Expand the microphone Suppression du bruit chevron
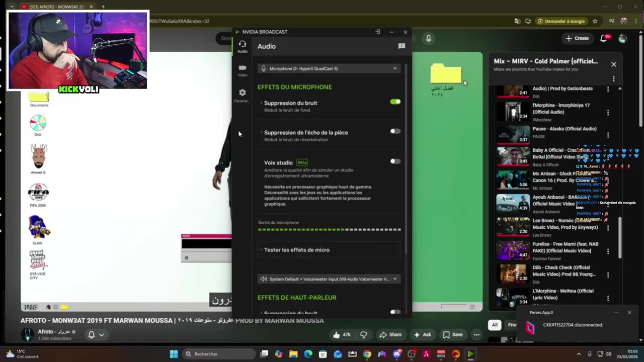 tap(261, 103)
